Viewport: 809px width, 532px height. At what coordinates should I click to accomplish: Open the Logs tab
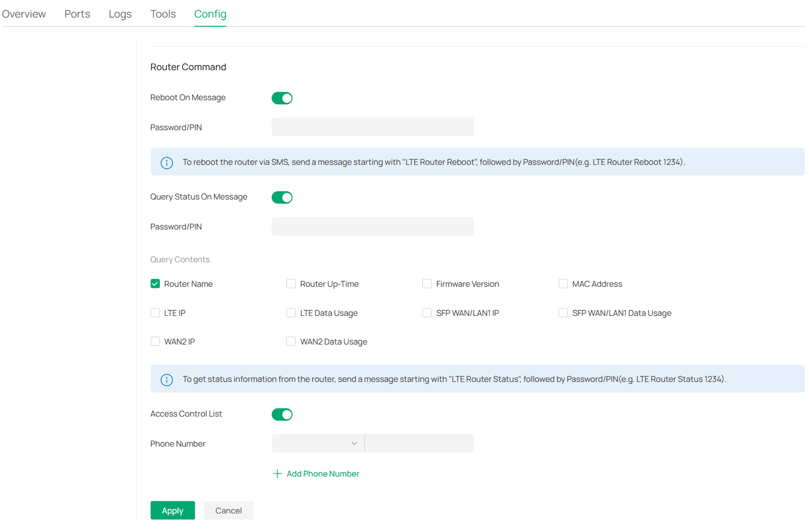120,14
